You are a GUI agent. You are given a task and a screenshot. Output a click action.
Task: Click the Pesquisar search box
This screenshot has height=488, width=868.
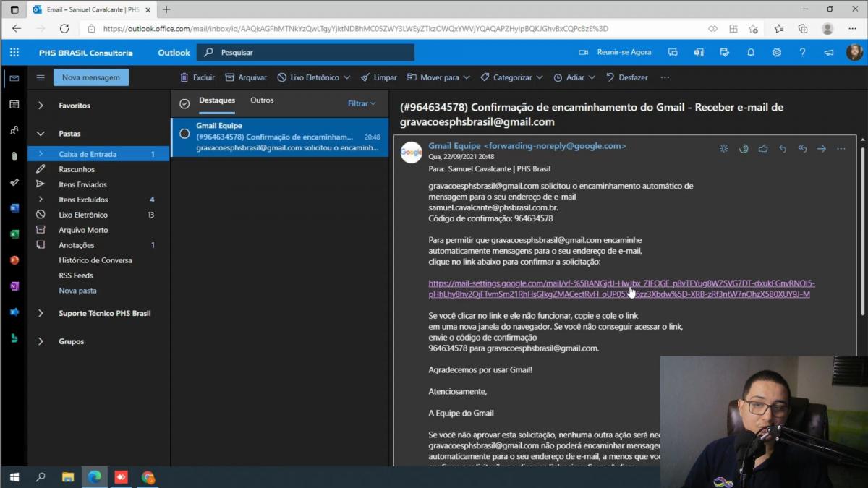click(x=305, y=53)
